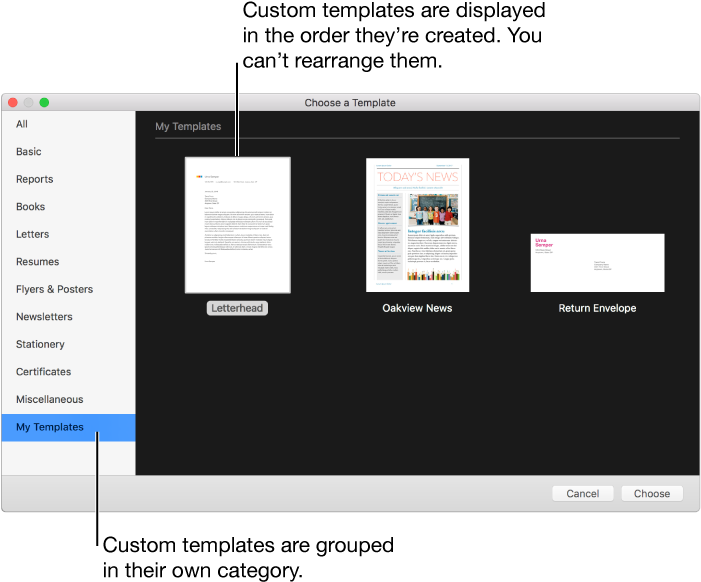Open the Resumes category
The height and width of the screenshot is (582, 701).
[38, 262]
